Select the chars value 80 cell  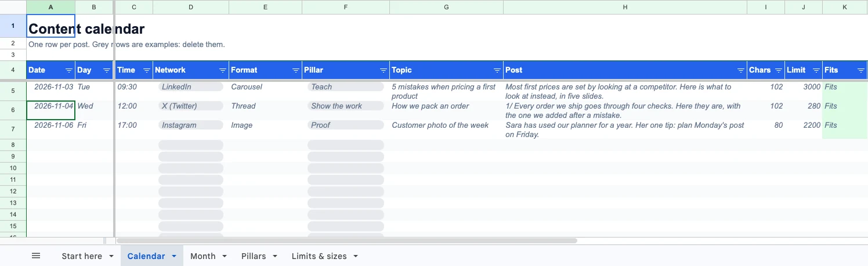click(766, 129)
